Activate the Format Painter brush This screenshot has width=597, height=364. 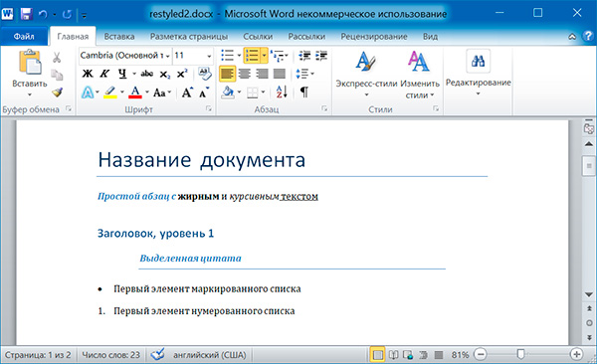(57, 92)
